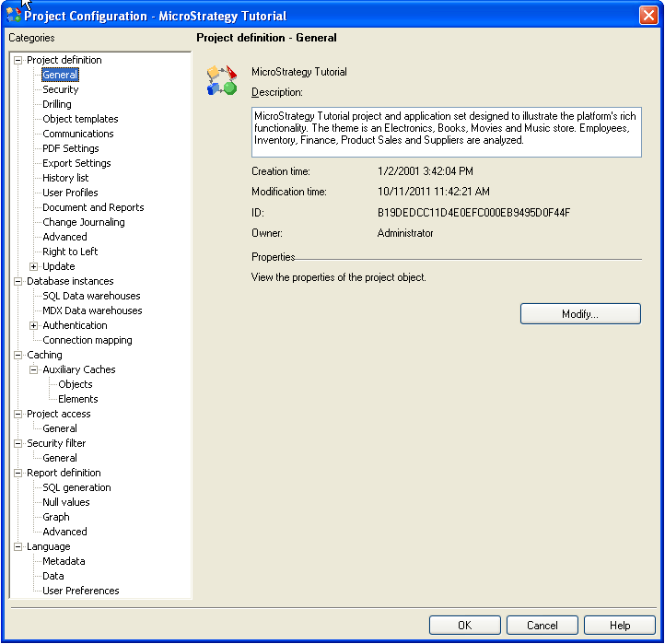Click the project ID value B19DEDCC11D4E0EFC000EB9495D0F44F
The width and height of the screenshot is (665, 644).
(x=473, y=213)
